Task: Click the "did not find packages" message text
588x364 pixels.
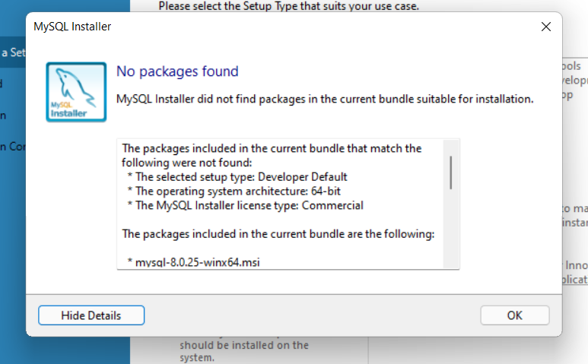Action: tap(325, 99)
